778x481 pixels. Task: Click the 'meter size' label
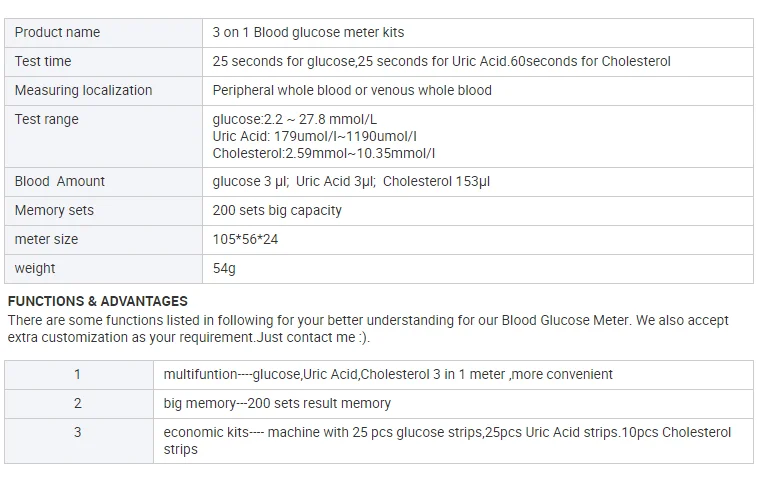point(46,239)
